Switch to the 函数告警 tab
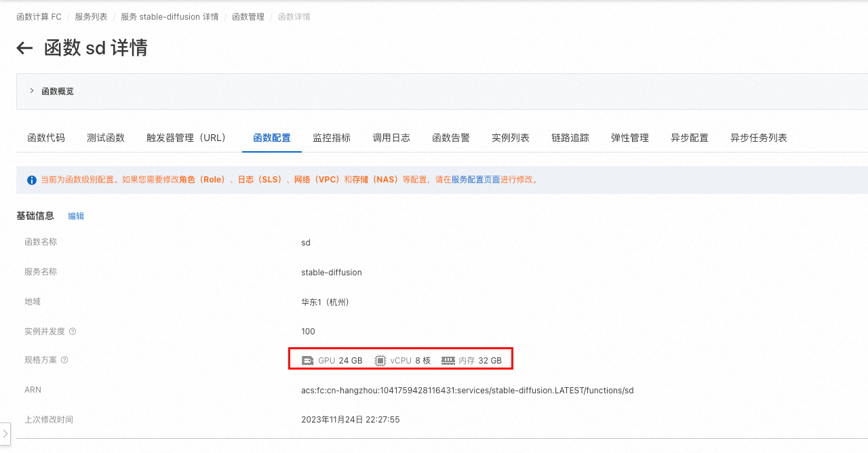The width and height of the screenshot is (868, 453). tap(451, 138)
